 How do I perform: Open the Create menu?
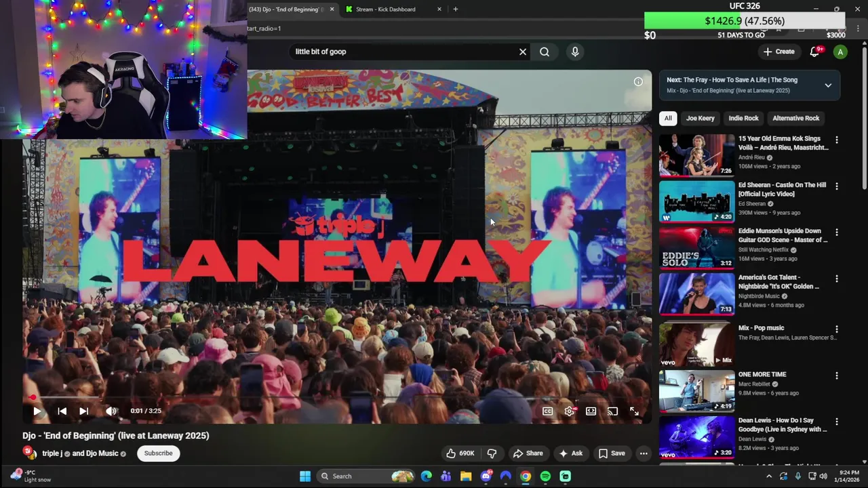click(778, 52)
